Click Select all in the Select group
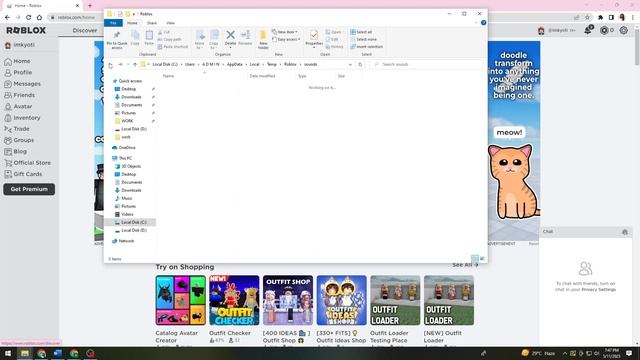This screenshot has width=640, height=360. tap(361, 32)
